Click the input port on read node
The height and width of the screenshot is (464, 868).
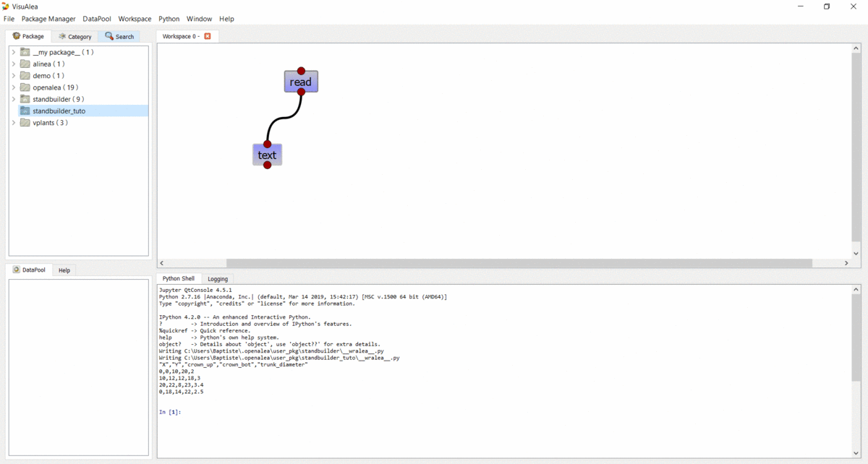tap(301, 71)
